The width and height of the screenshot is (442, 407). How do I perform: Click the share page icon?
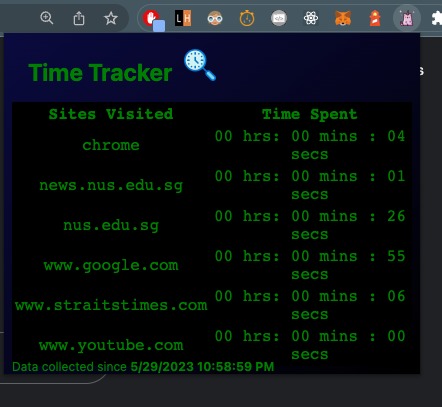point(79,18)
